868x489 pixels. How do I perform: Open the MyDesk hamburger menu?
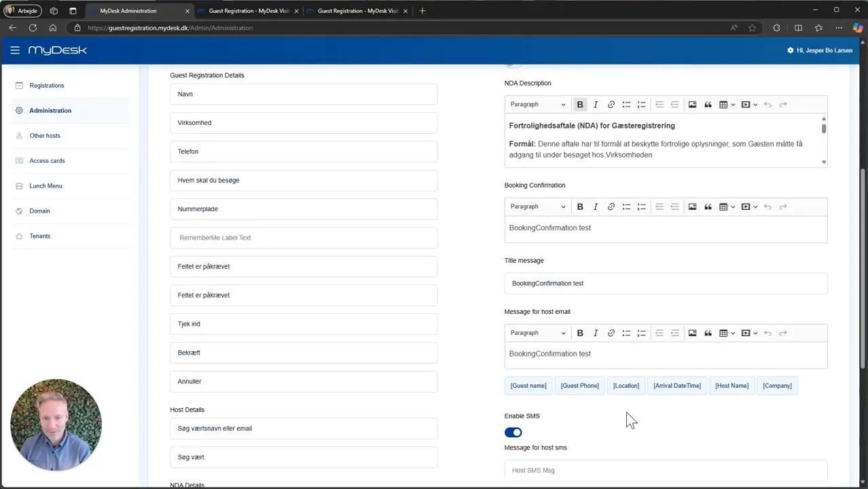click(x=15, y=50)
